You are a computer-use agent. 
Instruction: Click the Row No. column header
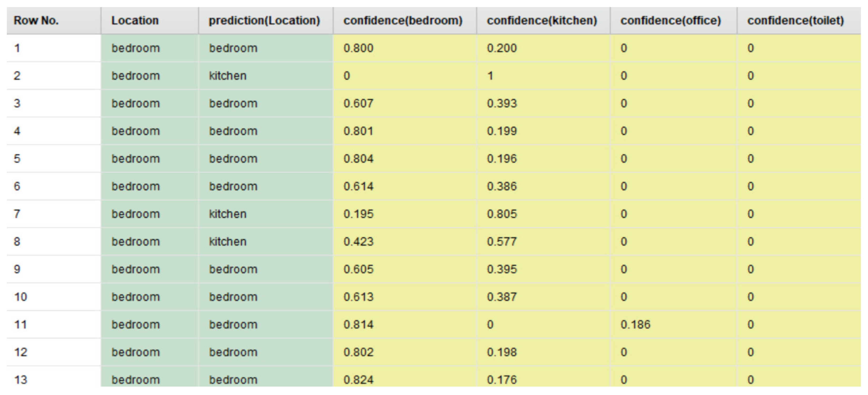click(36, 21)
